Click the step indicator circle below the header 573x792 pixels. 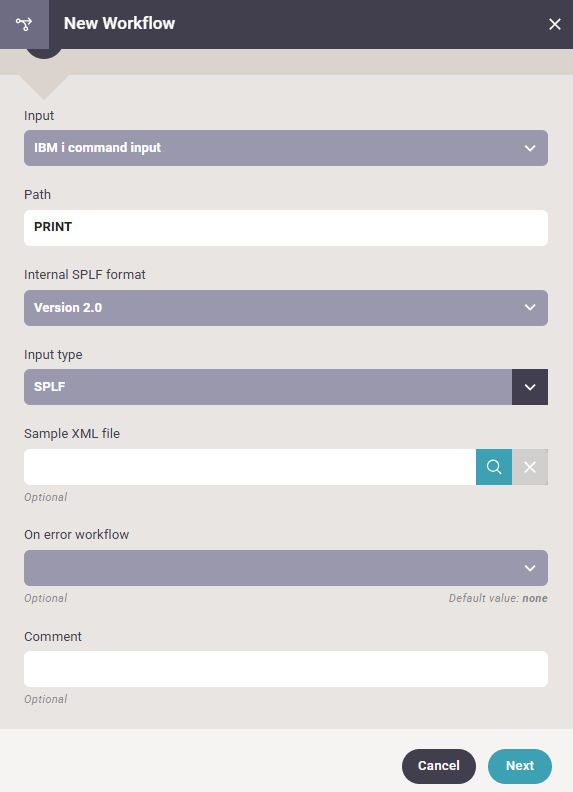[44, 54]
